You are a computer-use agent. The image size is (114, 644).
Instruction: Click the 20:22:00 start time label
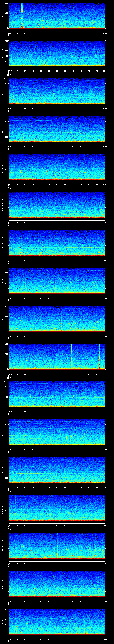[9, 336]
